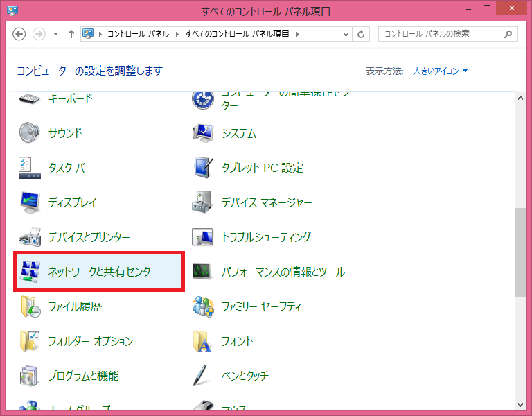Open the ペンとタッチ link text
The height and width of the screenshot is (416, 532).
245,376
